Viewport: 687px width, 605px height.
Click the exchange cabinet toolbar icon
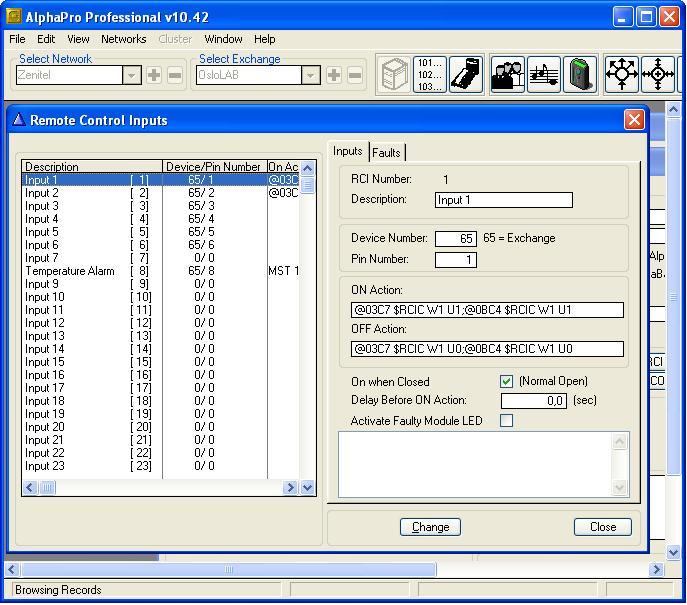coord(395,75)
